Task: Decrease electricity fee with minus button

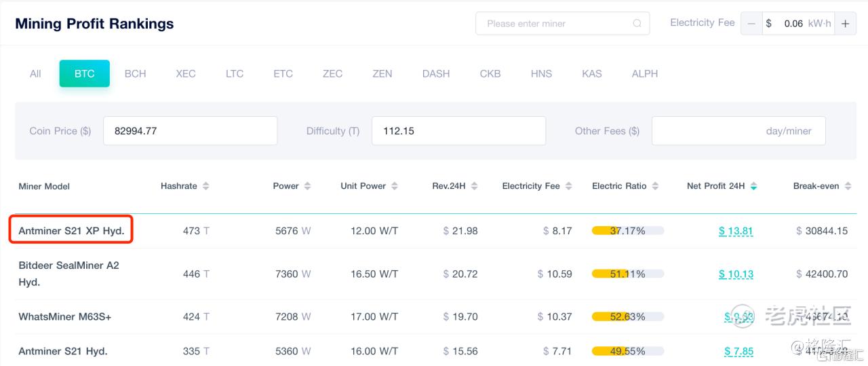Action: (751, 23)
